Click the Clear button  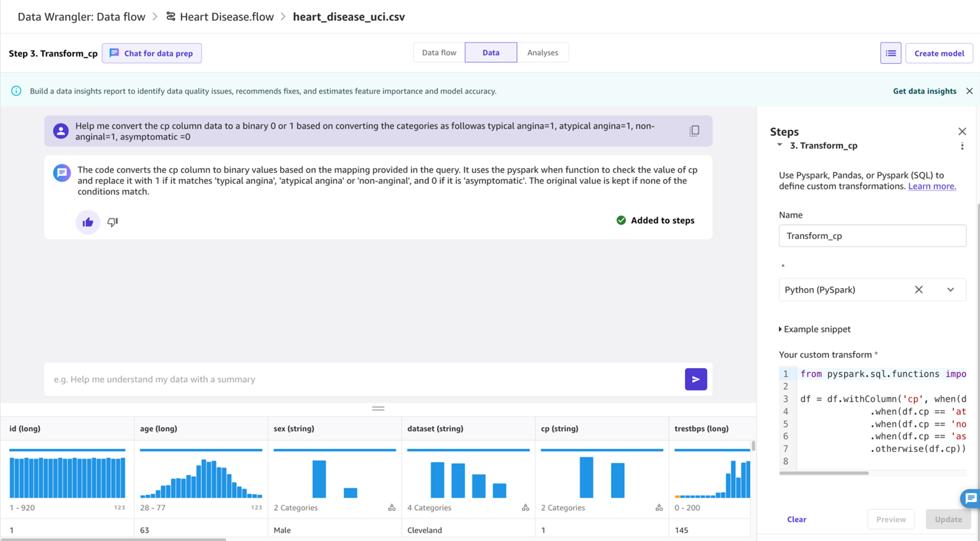pyautogui.click(x=796, y=519)
